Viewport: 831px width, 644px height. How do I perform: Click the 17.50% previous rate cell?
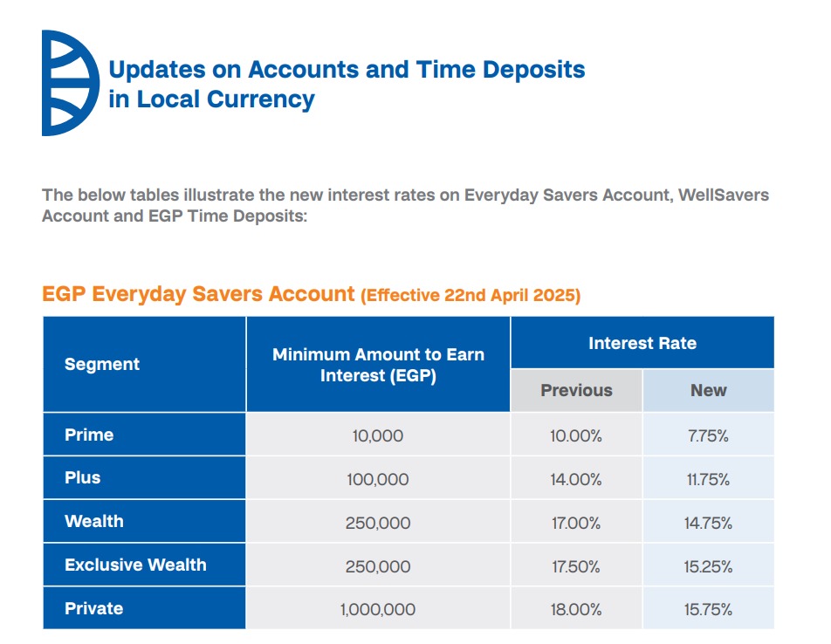[576, 566]
